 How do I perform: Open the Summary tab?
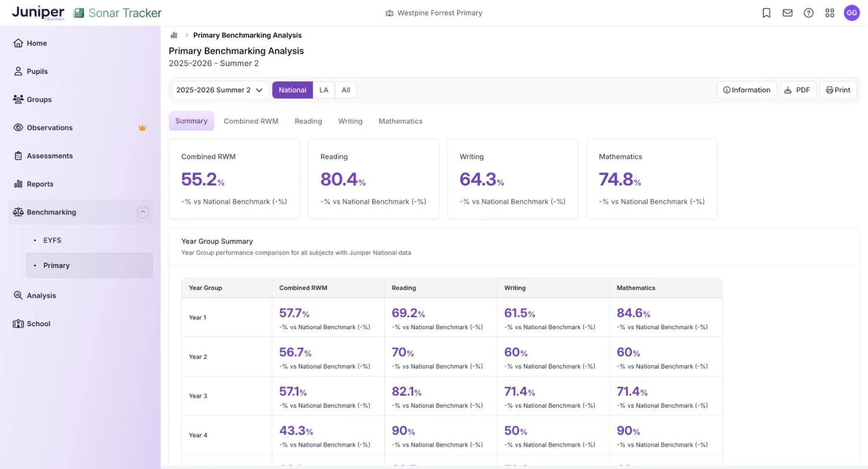click(x=191, y=121)
